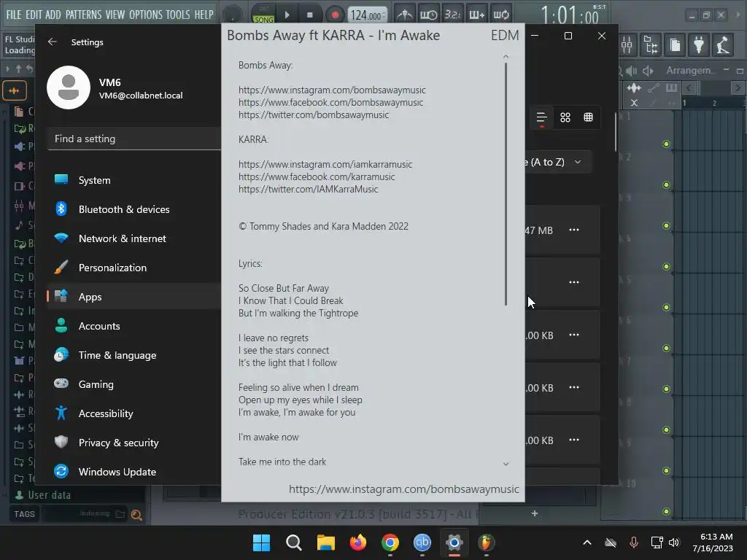The image size is (747, 560).
Task: Mute playlist track 3 green LED
Action: pos(666,225)
